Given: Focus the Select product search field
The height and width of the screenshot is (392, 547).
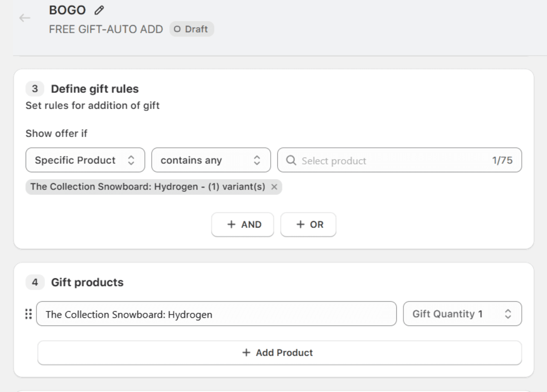Looking at the screenshot, I should 394,160.
